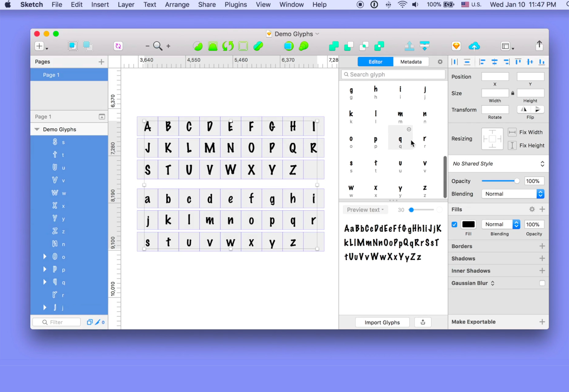Click the black fill color swatch
This screenshot has height=392, width=569.
coord(468,224)
